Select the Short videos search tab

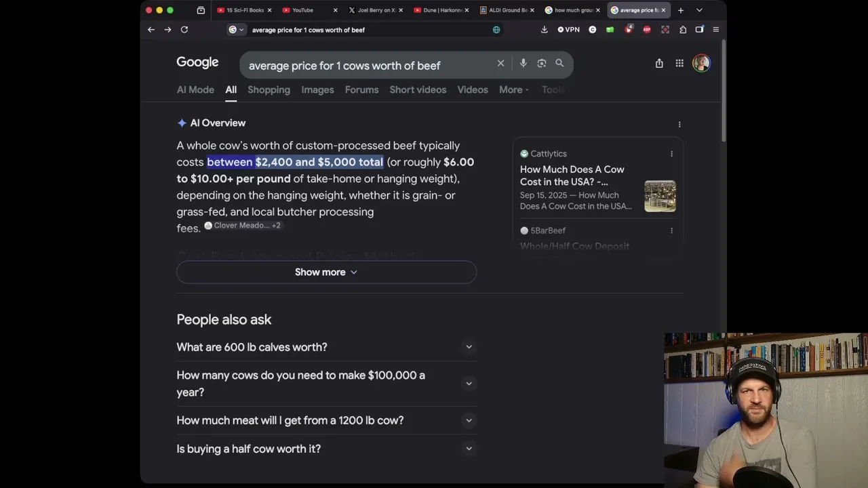point(418,89)
